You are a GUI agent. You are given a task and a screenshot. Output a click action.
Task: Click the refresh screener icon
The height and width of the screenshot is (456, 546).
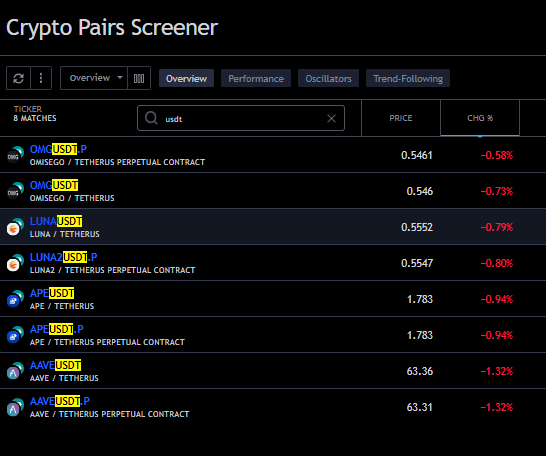click(18, 78)
